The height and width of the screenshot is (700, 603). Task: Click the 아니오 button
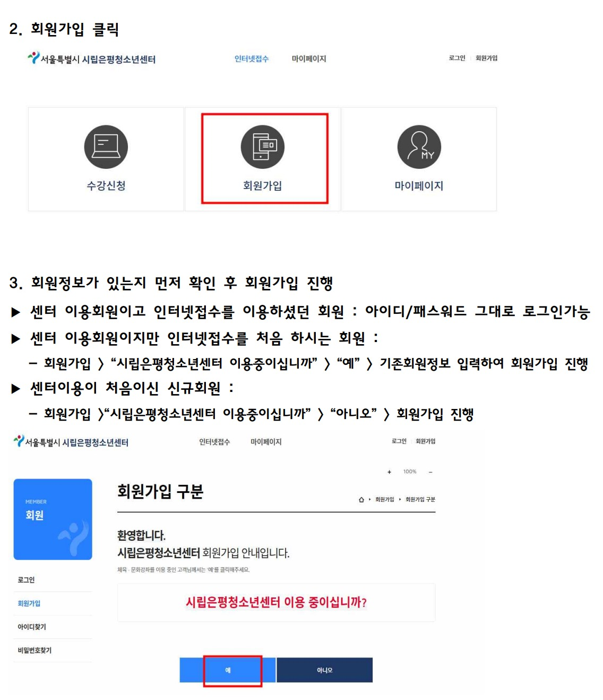click(325, 670)
